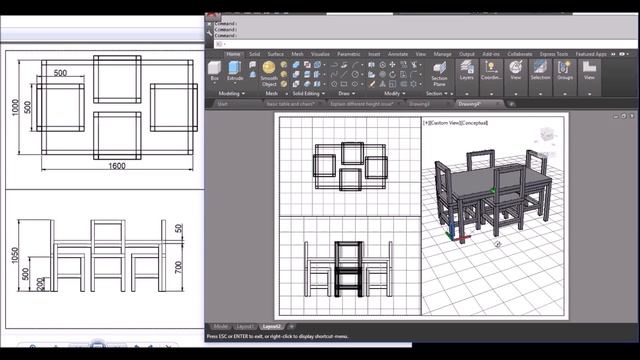The width and height of the screenshot is (640, 360).
Task: Select the Solid Union icon in Solid Editing
Action: click(x=296, y=64)
